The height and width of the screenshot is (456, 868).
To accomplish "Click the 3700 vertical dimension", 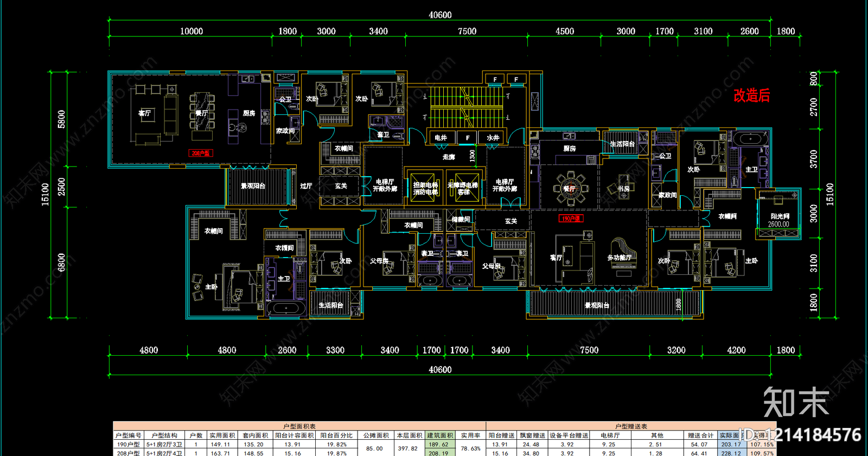I will click(813, 159).
